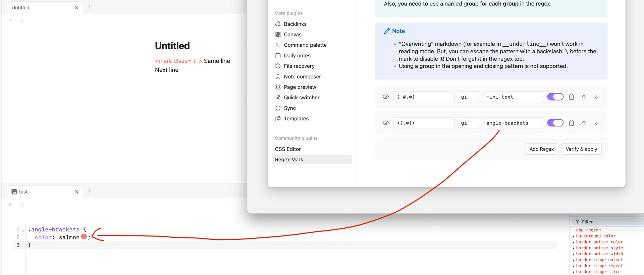
Task: Toggle eye preview for mini-text regex
Action: [386, 97]
